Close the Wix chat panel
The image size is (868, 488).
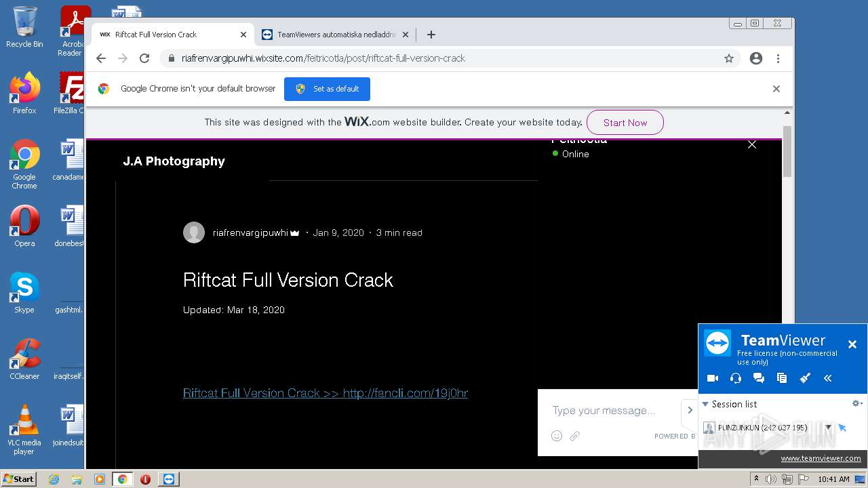(x=751, y=144)
